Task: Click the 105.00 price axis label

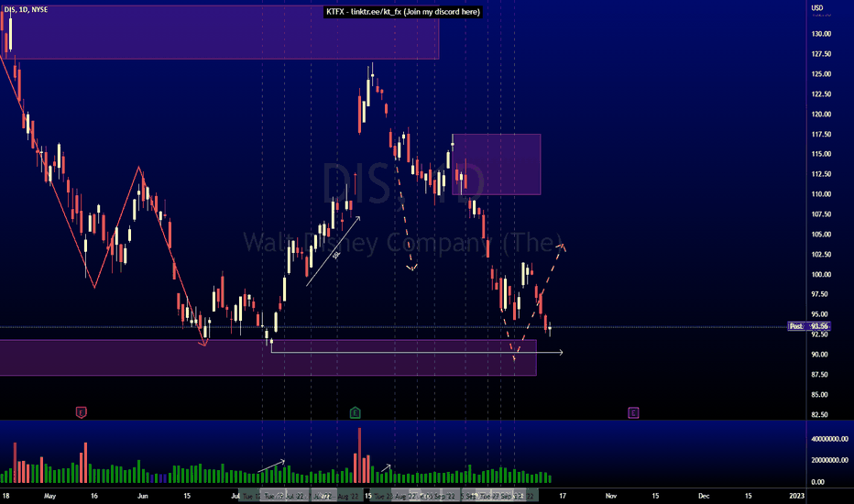Action: click(821, 235)
